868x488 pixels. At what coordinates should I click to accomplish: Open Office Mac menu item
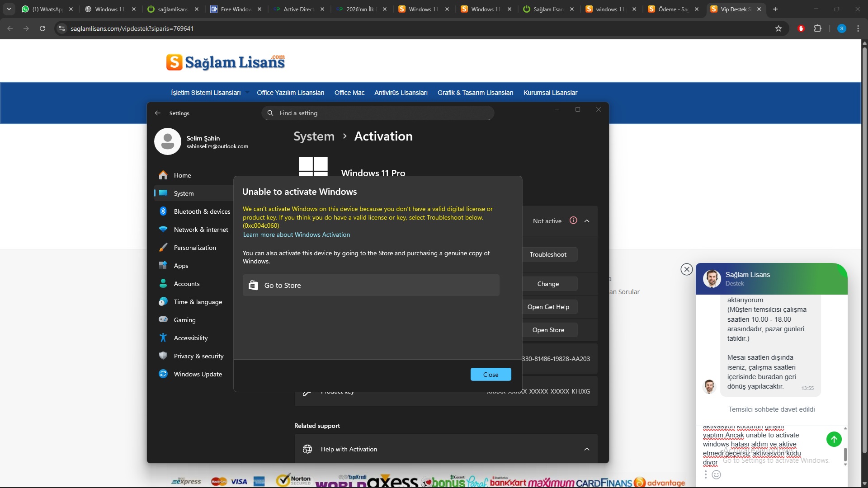click(x=349, y=93)
